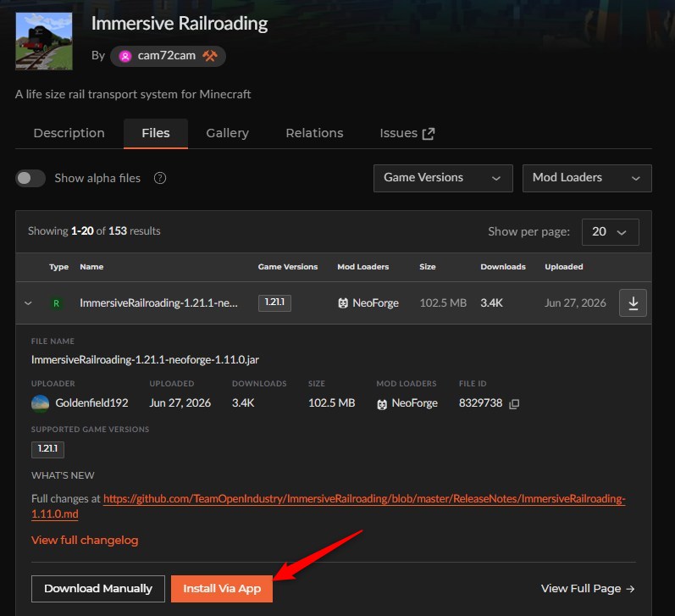Viewport: 675px width, 616px height.
Task: Click the Name column header
Action: 91,267
